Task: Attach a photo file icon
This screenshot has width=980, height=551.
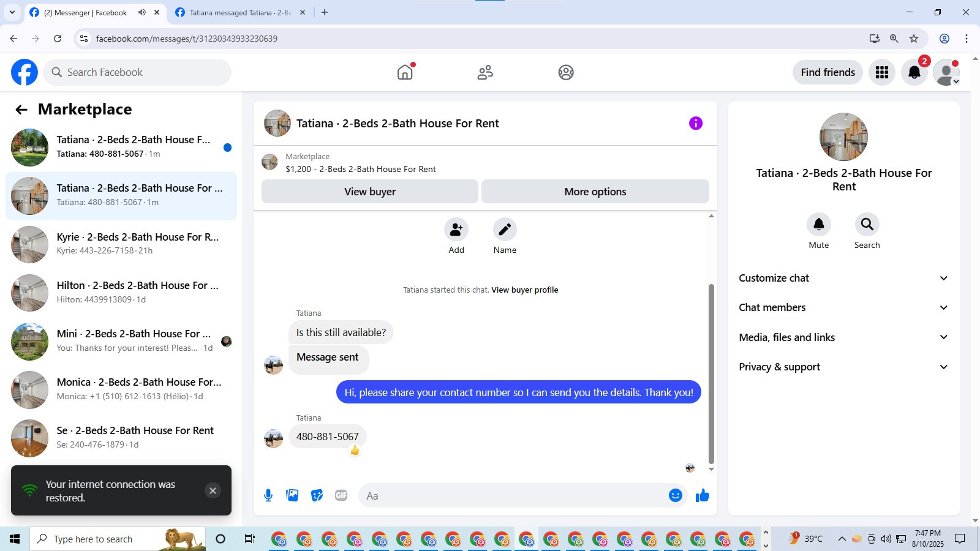Action: 292,495
